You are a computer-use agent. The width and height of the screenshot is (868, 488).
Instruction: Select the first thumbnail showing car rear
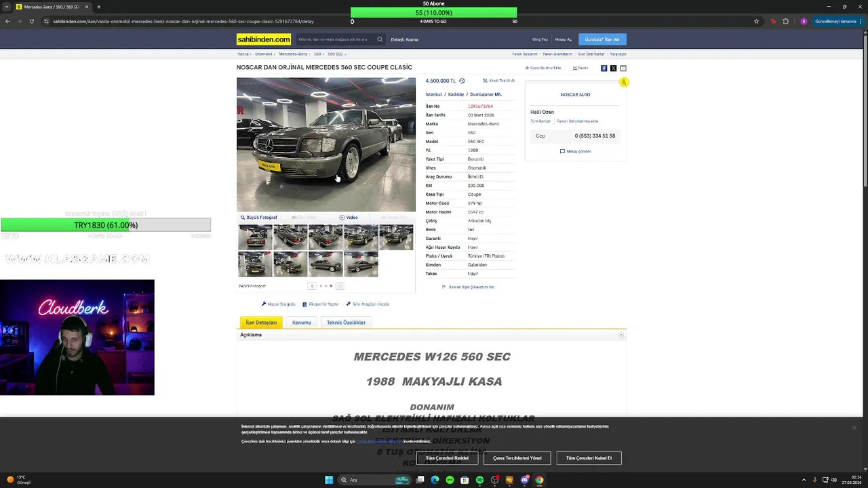pyautogui.click(x=255, y=238)
